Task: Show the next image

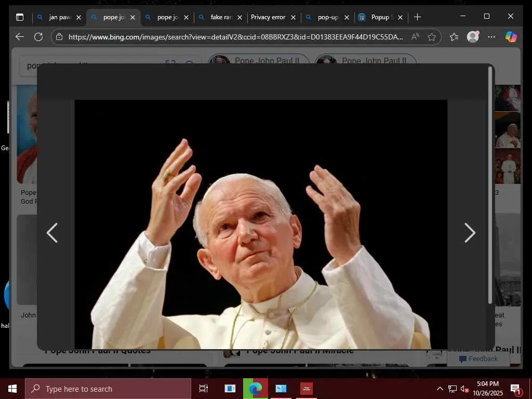Action: (470, 233)
